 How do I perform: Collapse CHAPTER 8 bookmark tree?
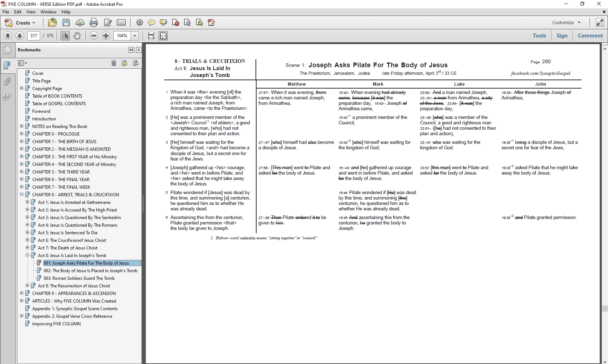(x=21, y=194)
